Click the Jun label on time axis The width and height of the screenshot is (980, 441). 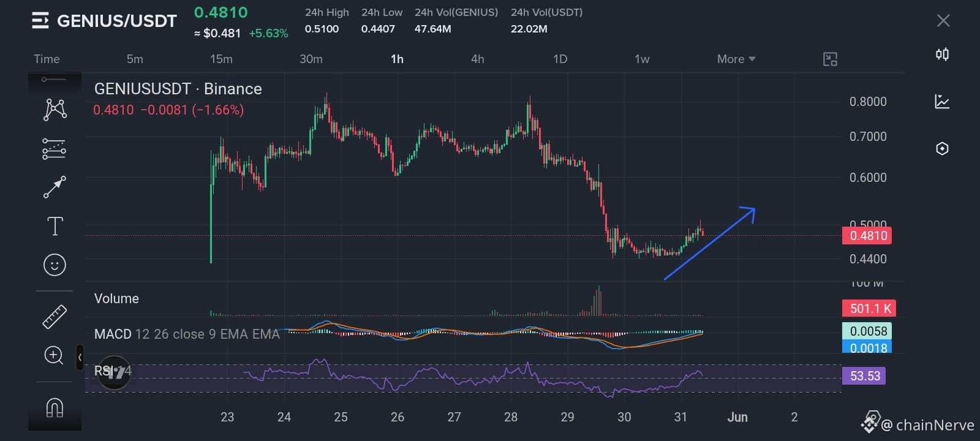[737, 417]
